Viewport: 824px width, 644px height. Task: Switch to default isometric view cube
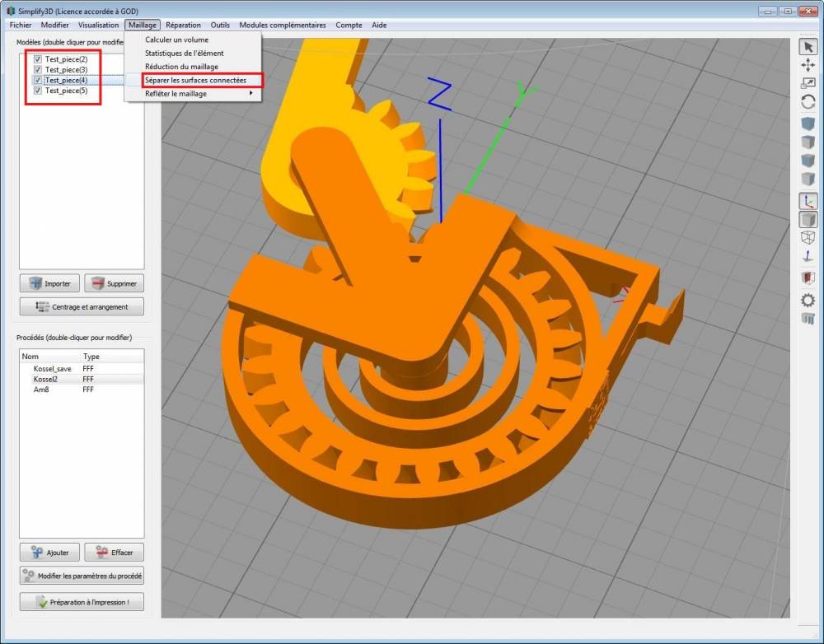click(808, 124)
